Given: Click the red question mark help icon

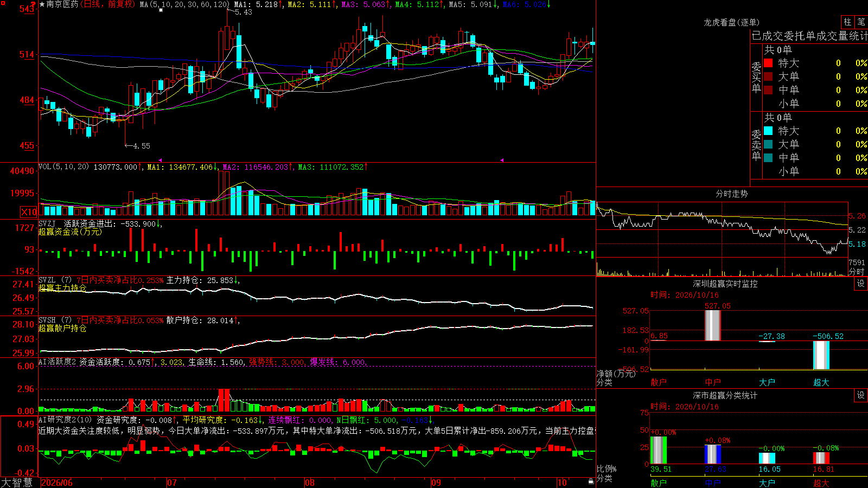Looking at the screenshot, I should coord(34,5).
